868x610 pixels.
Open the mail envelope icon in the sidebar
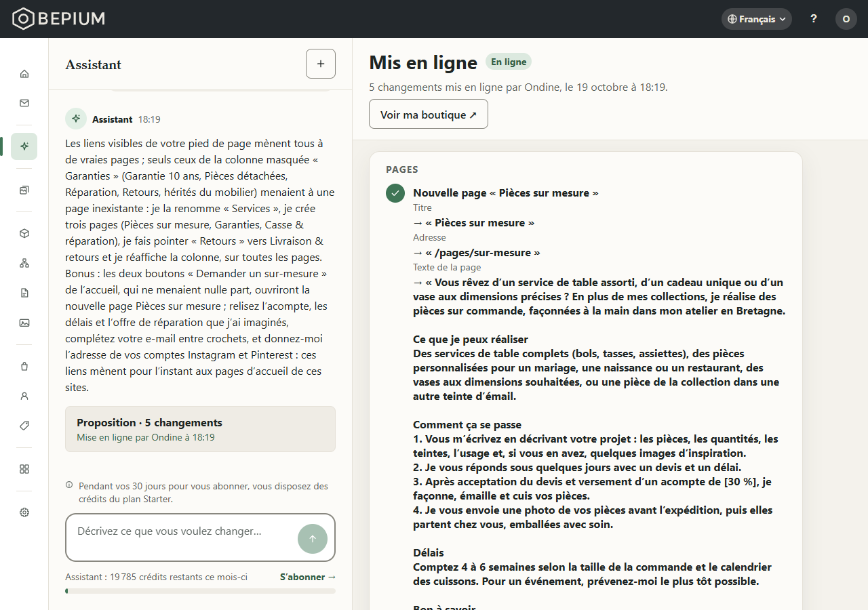pos(24,103)
